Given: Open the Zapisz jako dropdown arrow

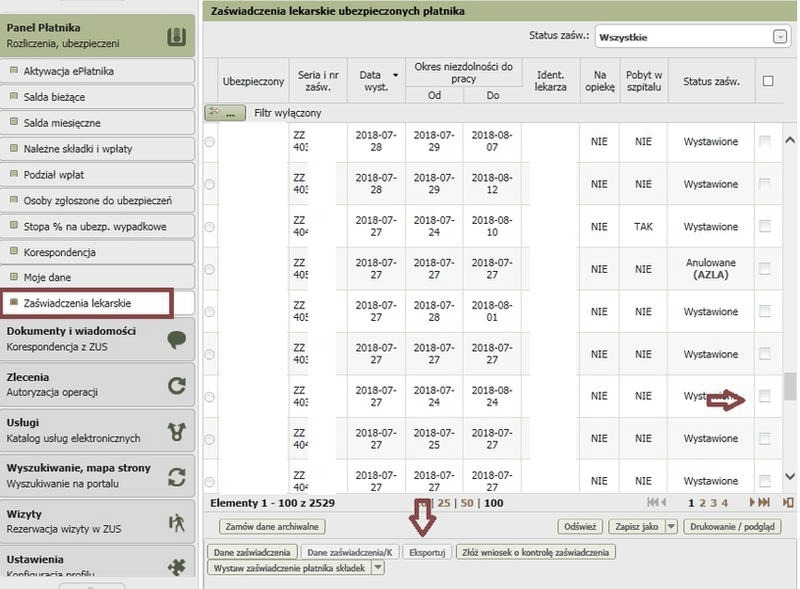Looking at the screenshot, I should [x=671, y=526].
